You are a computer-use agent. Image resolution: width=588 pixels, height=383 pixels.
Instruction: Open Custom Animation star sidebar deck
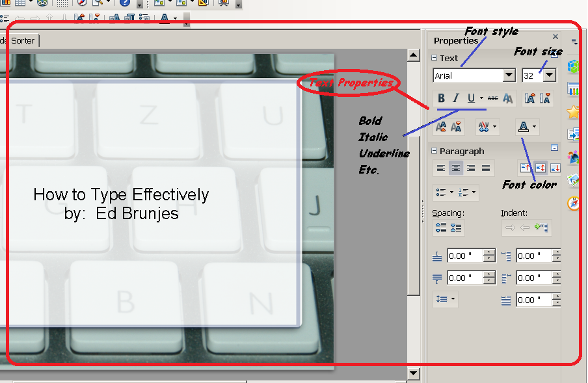(x=574, y=112)
